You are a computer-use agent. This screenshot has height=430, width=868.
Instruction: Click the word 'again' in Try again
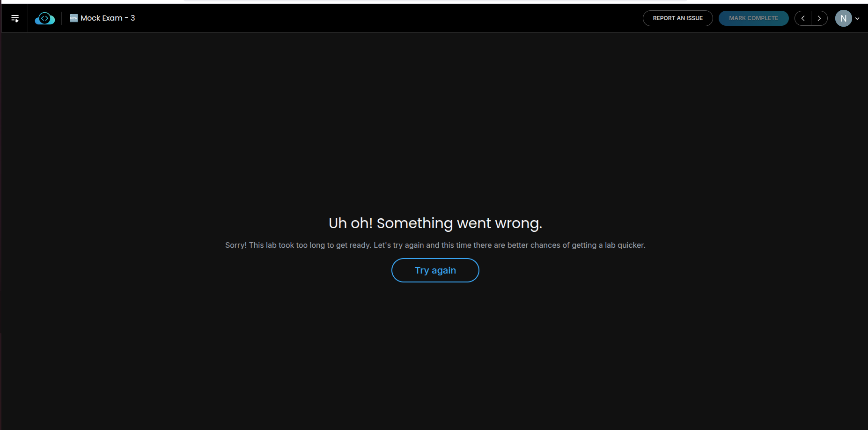click(444, 271)
